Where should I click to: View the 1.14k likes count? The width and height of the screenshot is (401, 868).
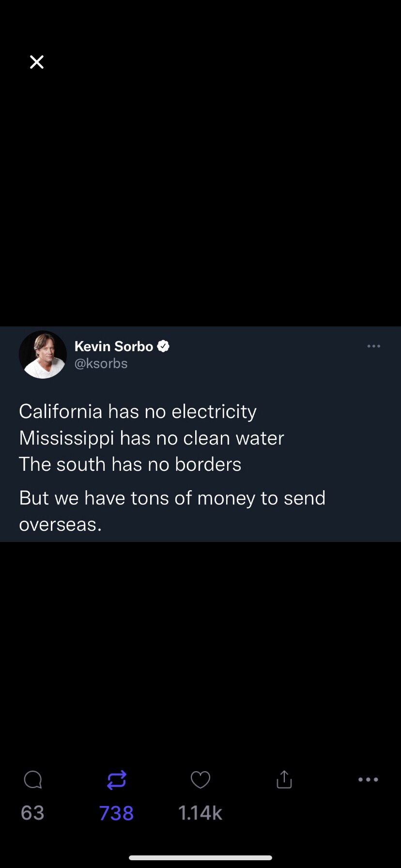[200, 813]
